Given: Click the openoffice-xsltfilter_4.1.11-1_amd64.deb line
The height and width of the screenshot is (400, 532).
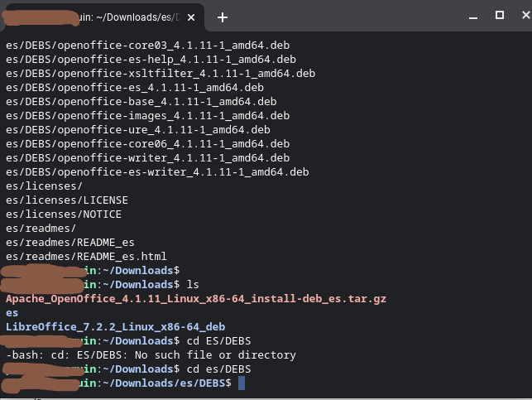Looking at the screenshot, I should tap(161, 74).
